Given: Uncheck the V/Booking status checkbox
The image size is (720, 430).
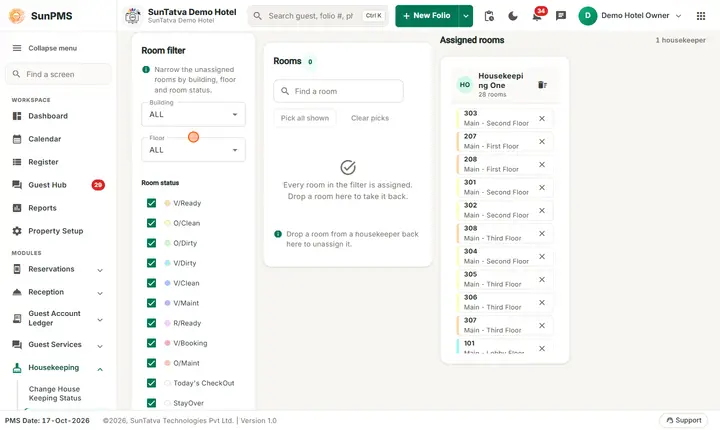Looking at the screenshot, I should pos(151,343).
